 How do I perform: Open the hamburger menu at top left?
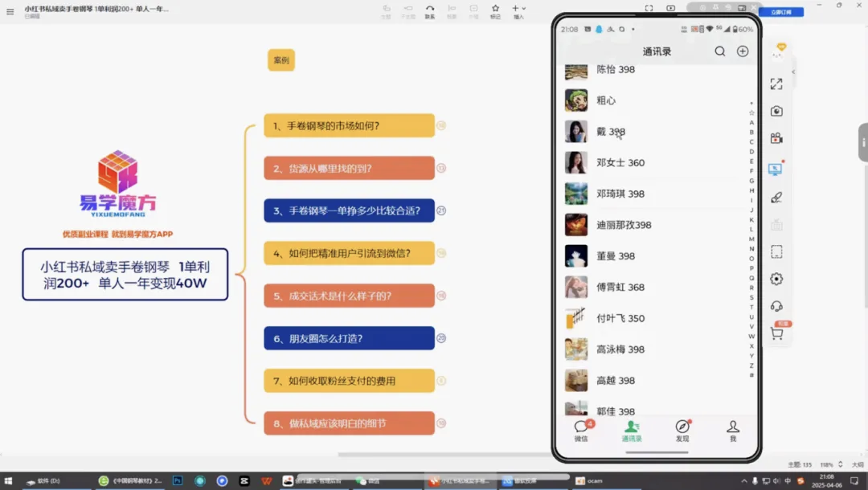click(x=10, y=11)
